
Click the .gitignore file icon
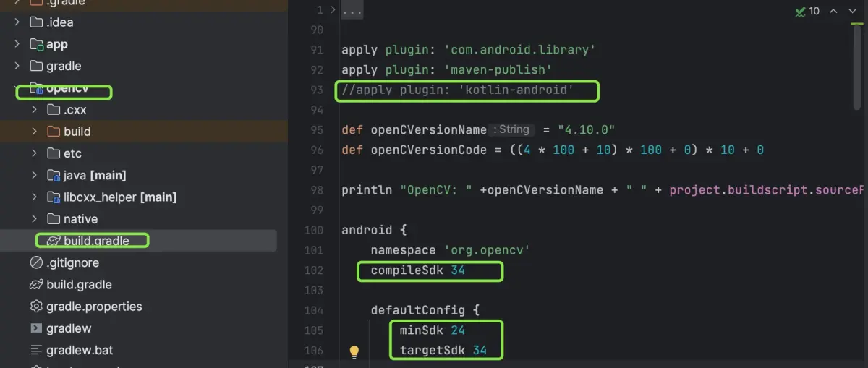point(36,262)
